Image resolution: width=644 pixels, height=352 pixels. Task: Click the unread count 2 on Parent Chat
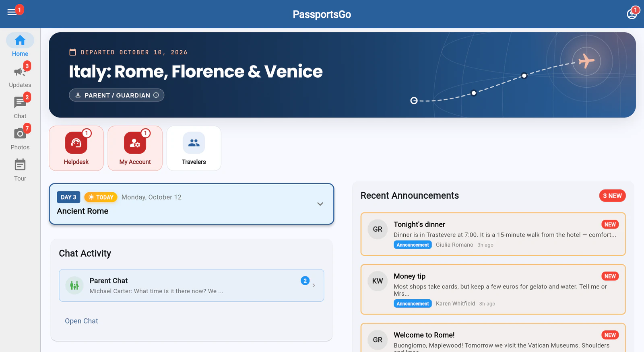305,281
